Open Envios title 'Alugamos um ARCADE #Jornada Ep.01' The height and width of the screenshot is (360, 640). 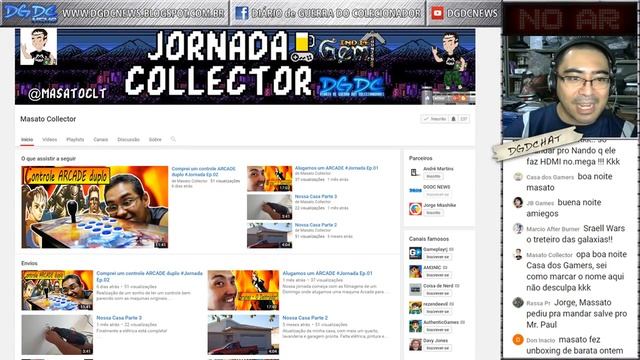click(327, 273)
